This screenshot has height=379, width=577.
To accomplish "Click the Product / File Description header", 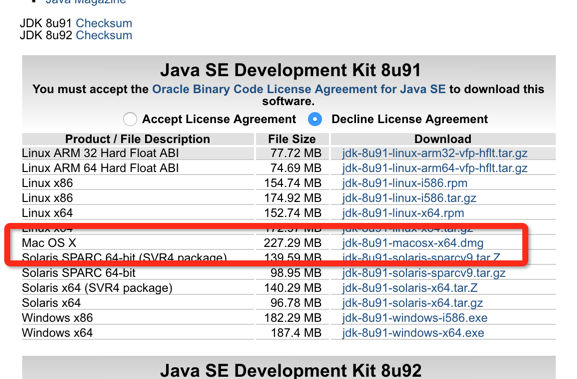I will (138, 139).
